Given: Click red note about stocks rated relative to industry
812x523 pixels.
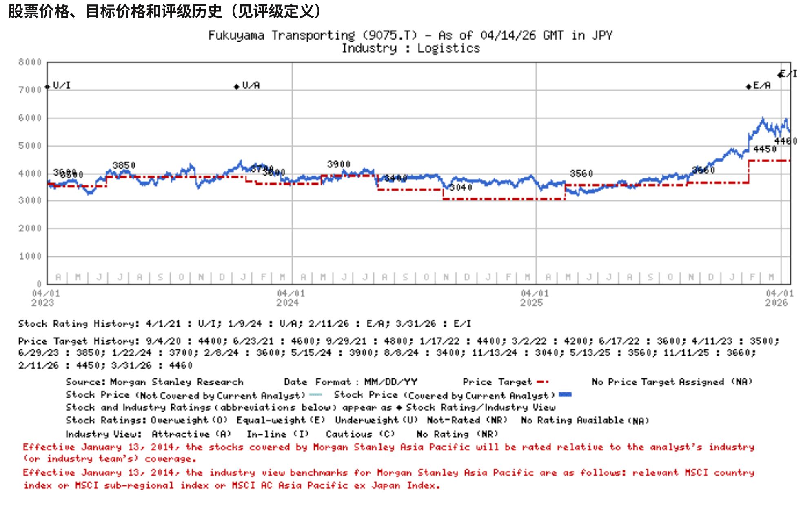Looking at the screenshot, I should pos(388,453).
